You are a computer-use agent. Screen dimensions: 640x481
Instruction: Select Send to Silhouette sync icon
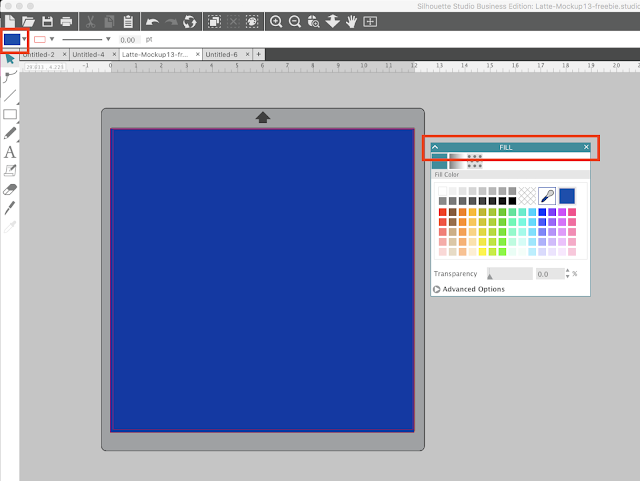click(x=190, y=21)
